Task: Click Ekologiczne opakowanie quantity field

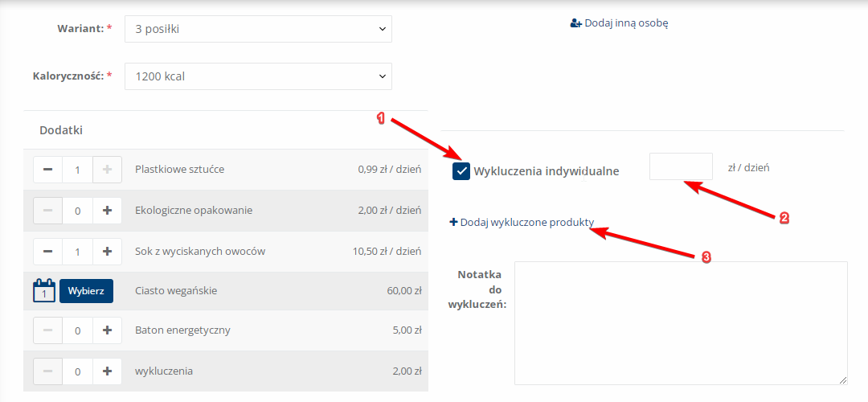Action: (77, 211)
